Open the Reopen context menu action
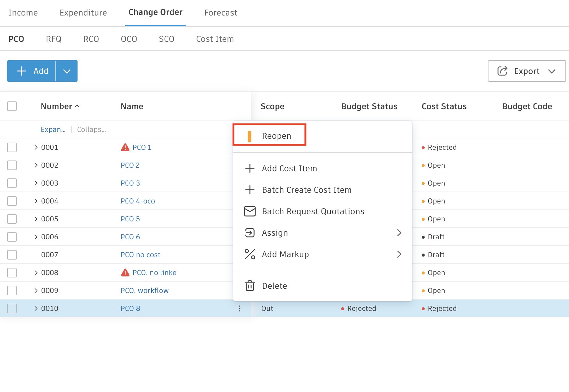The image size is (569, 392). pyautogui.click(x=276, y=136)
